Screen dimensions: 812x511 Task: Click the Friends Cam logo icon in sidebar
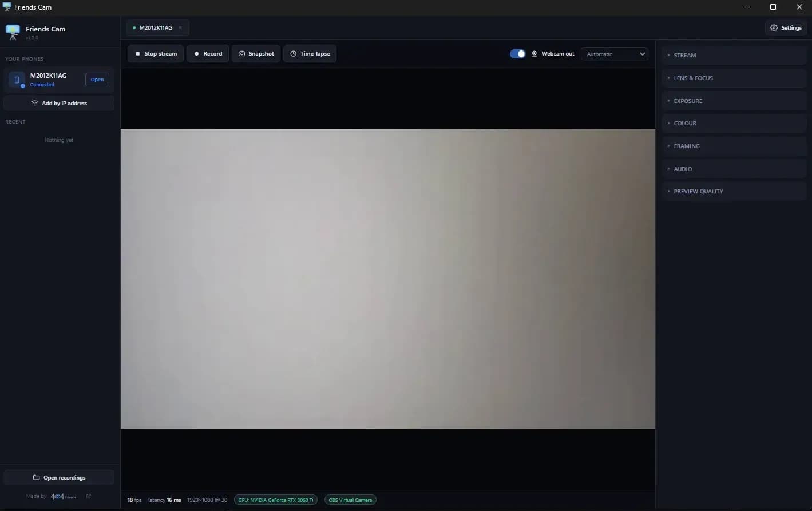point(13,32)
